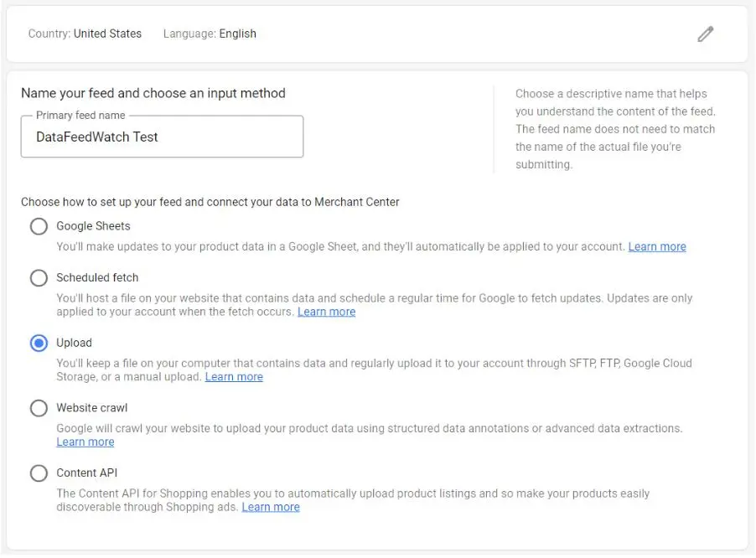The height and width of the screenshot is (558, 756).
Task: Click the 'Name your feed' section heading
Action: [x=153, y=93]
